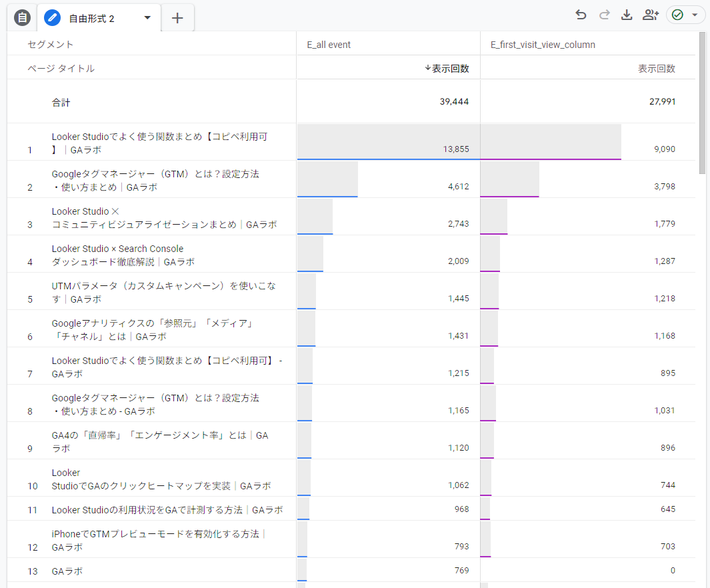Click the value 1,168
The image size is (710, 588).
(x=664, y=336)
